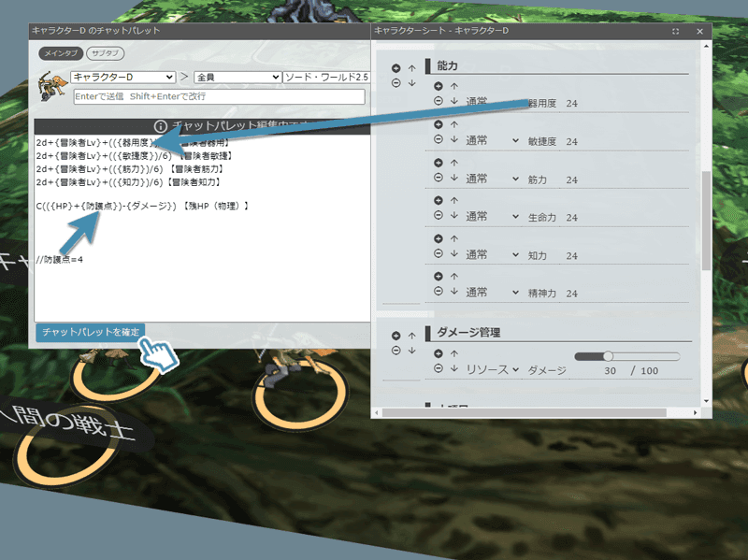Remove the 生命力 row with minus icon
The image size is (748, 560).
439,215
